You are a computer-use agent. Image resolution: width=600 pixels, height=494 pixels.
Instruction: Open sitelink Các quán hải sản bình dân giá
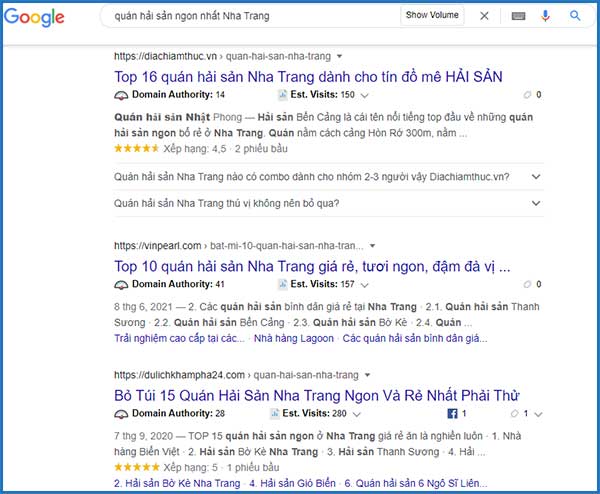pyautogui.click(x=415, y=338)
